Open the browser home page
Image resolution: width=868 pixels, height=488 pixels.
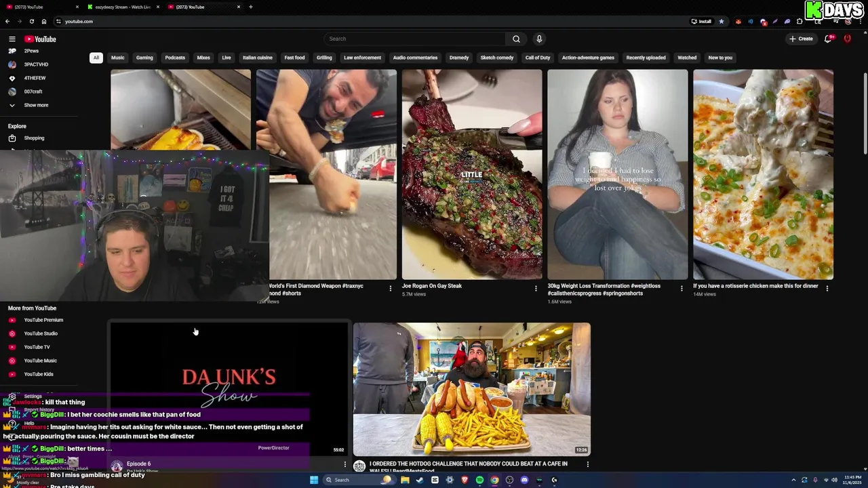43,22
